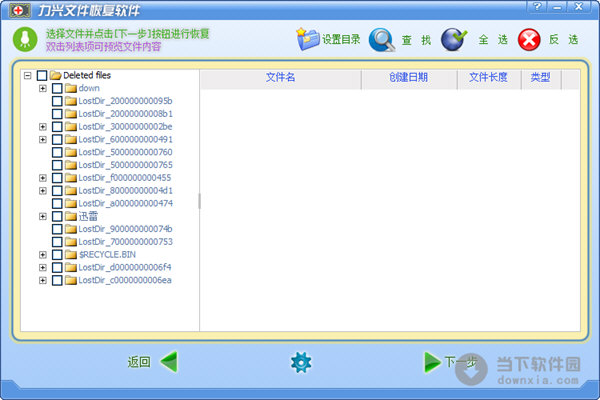
Task: Click the globe Select All icon
Action: tap(454, 39)
